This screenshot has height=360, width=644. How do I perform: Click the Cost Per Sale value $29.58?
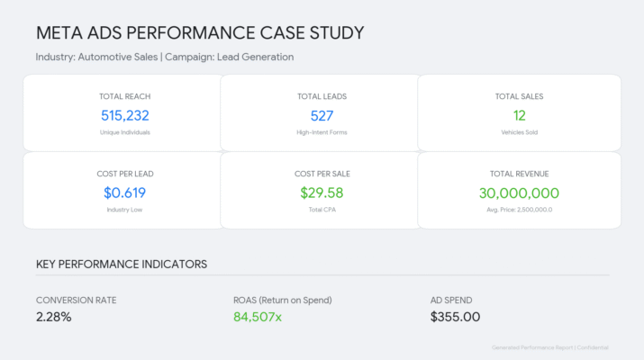pyautogui.click(x=322, y=193)
